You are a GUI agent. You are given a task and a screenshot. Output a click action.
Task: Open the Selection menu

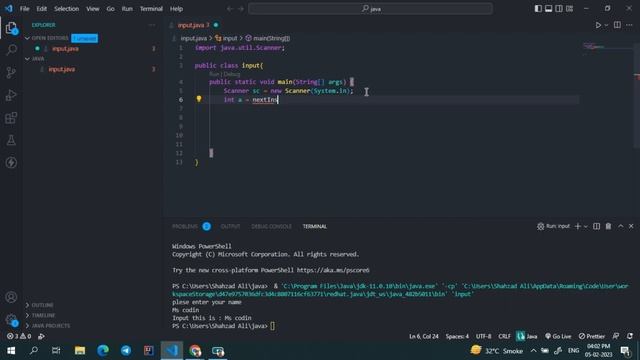(67, 9)
